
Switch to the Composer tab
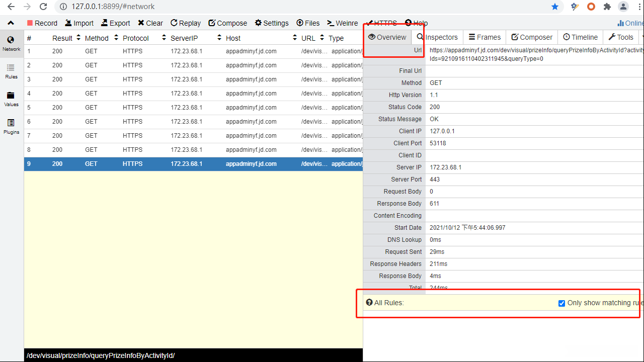pyautogui.click(x=532, y=37)
